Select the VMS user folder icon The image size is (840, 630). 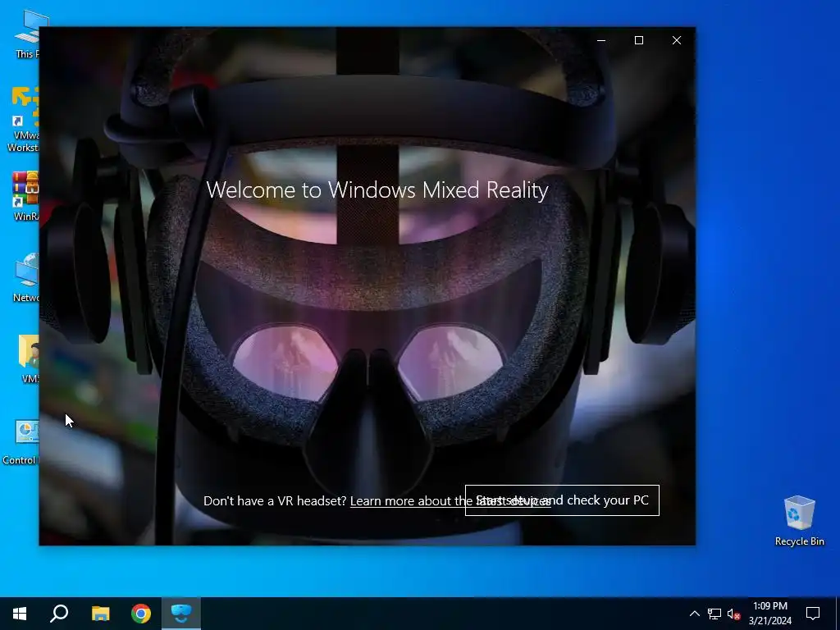click(29, 359)
